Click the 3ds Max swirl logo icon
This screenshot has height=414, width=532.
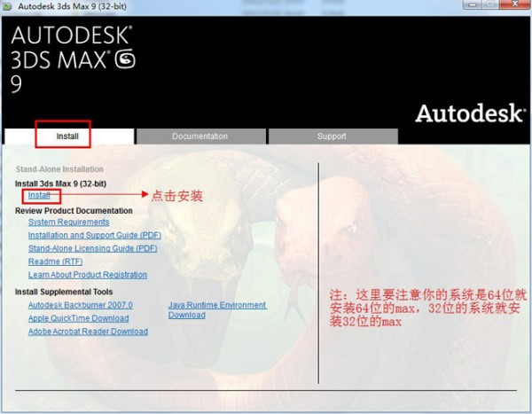125,59
